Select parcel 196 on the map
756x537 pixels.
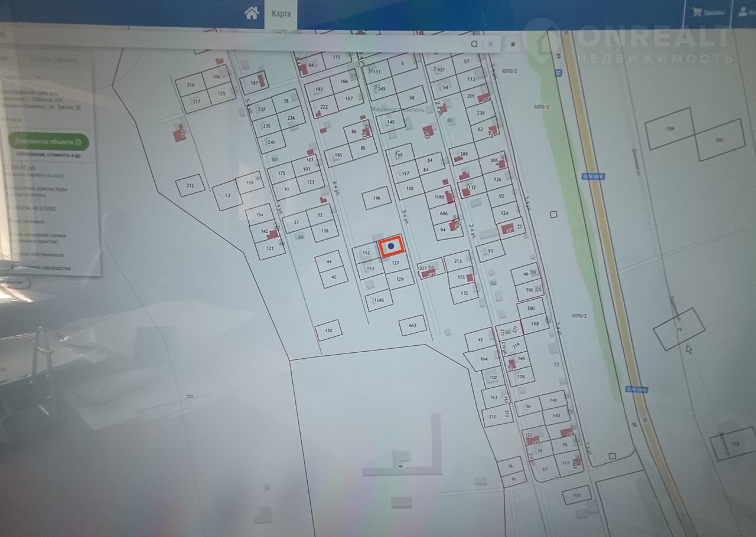pos(377,198)
